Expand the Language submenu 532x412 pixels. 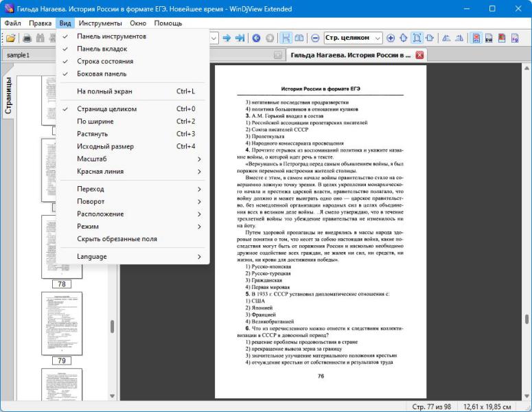point(132,257)
